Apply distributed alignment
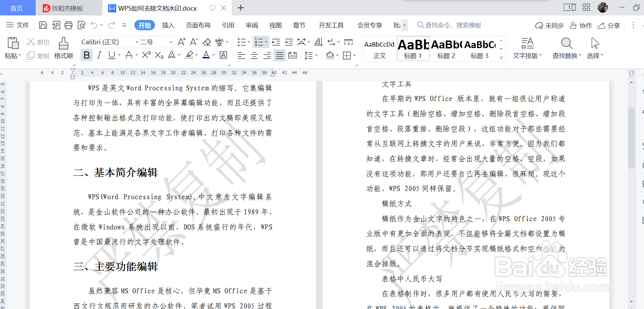Image resolution: width=644 pixels, height=309 pixels. tap(292, 55)
